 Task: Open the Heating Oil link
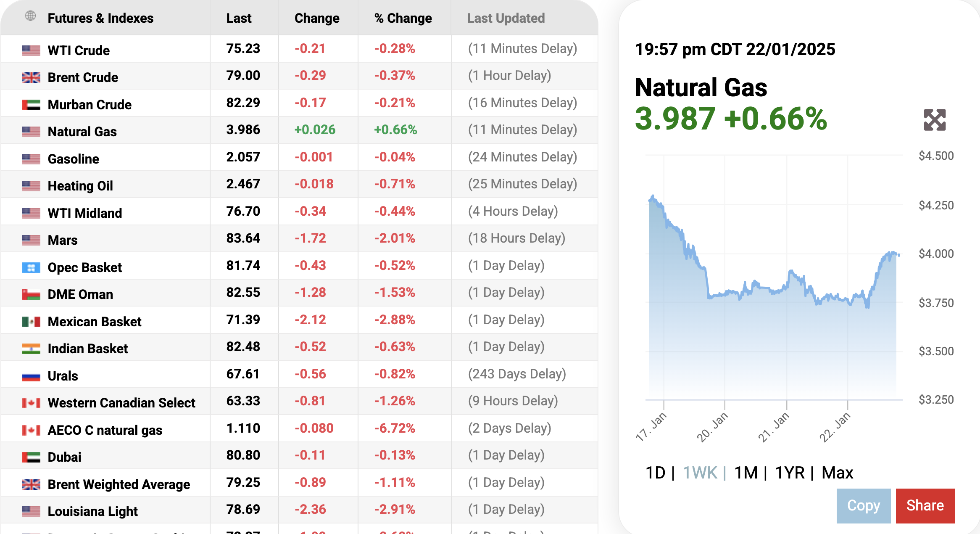click(80, 186)
